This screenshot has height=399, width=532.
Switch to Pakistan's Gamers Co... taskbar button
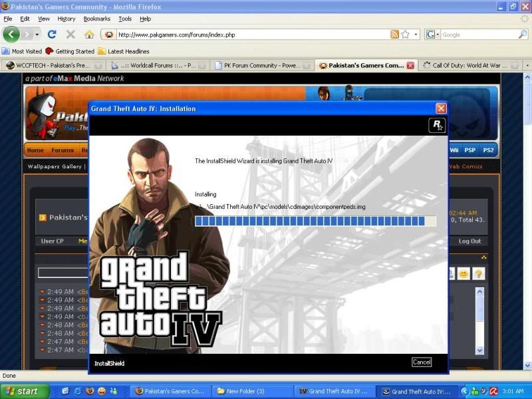(x=171, y=391)
